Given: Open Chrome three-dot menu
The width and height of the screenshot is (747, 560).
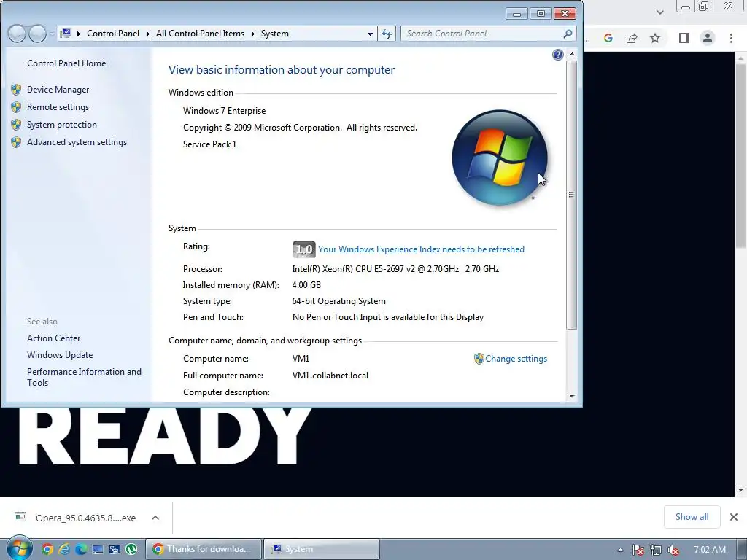Looking at the screenshot, I should pos(731,38).
